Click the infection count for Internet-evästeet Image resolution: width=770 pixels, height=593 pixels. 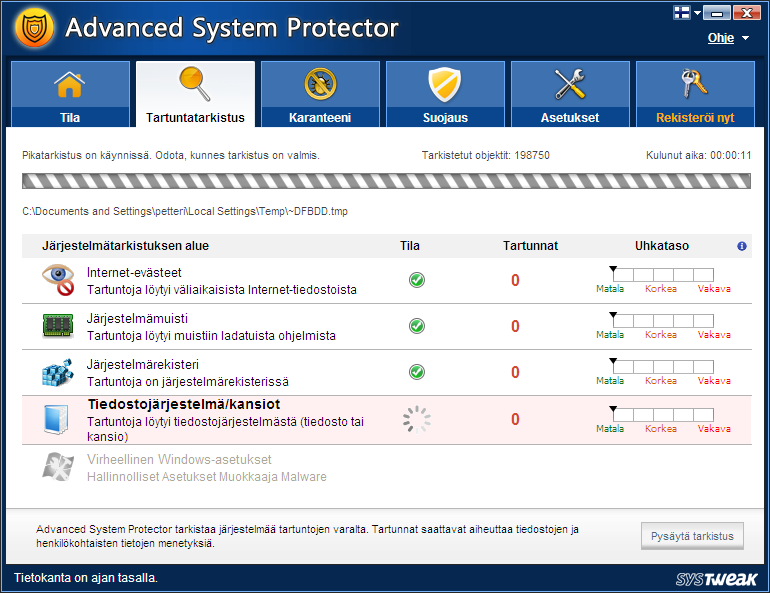pos(515,280)
